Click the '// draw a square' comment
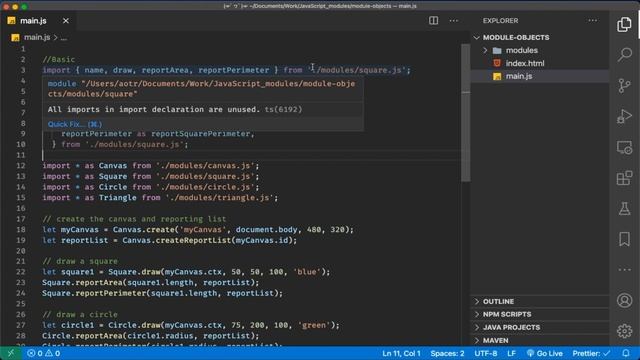The height and width of the screenshot is (360, 640). 80,261
